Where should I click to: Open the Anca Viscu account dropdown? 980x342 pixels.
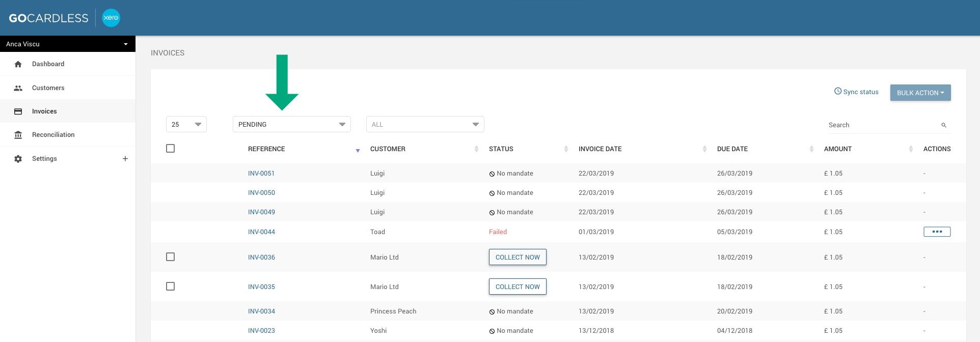click(x=68, y=44)
